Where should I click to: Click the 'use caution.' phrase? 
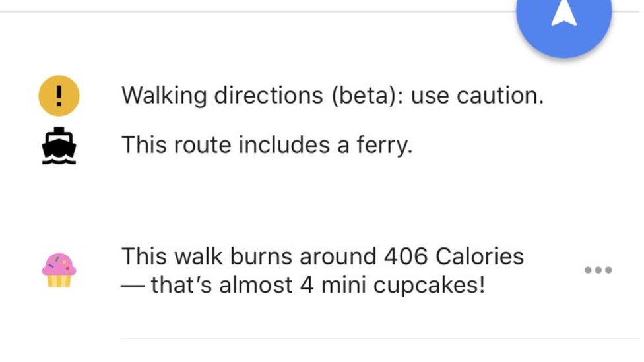[477, 96]
